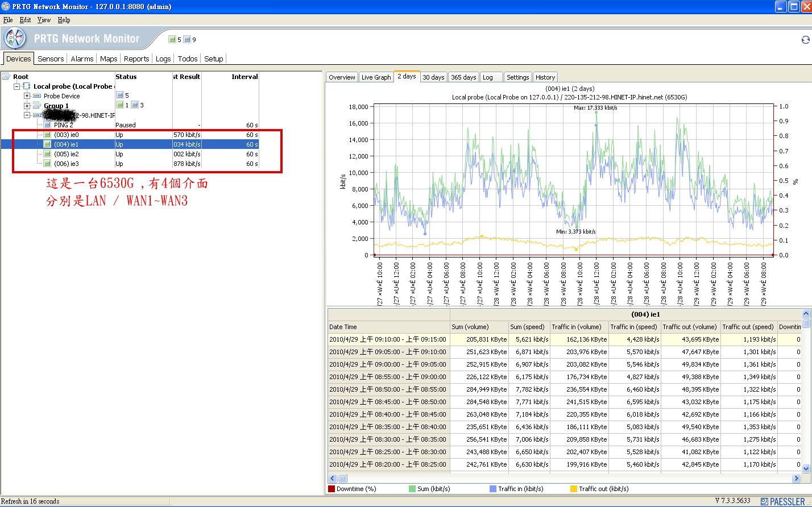Click the Group 1 folder icon
The width and height of the screenshot is (812, 507).
[x=37, y=106]
